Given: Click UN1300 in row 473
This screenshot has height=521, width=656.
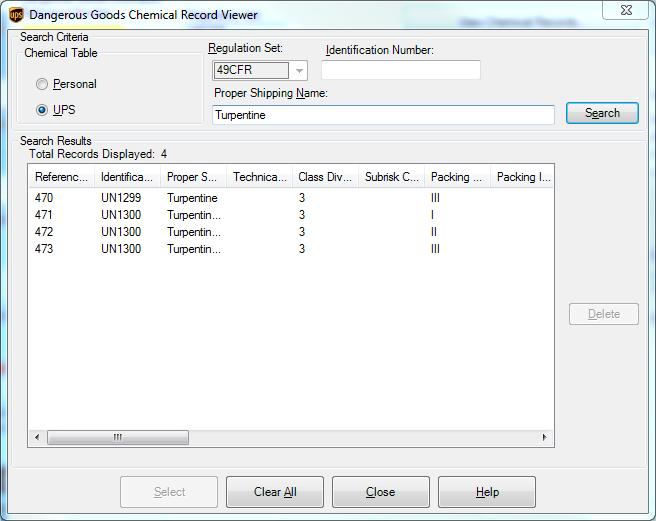Looking at the screenshot, I should pos(121,249).
